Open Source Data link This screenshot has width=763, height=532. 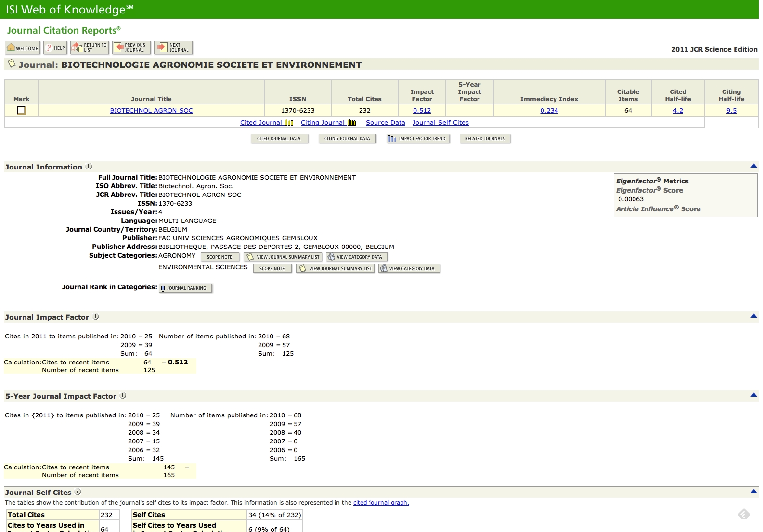(x=385, y=123)
